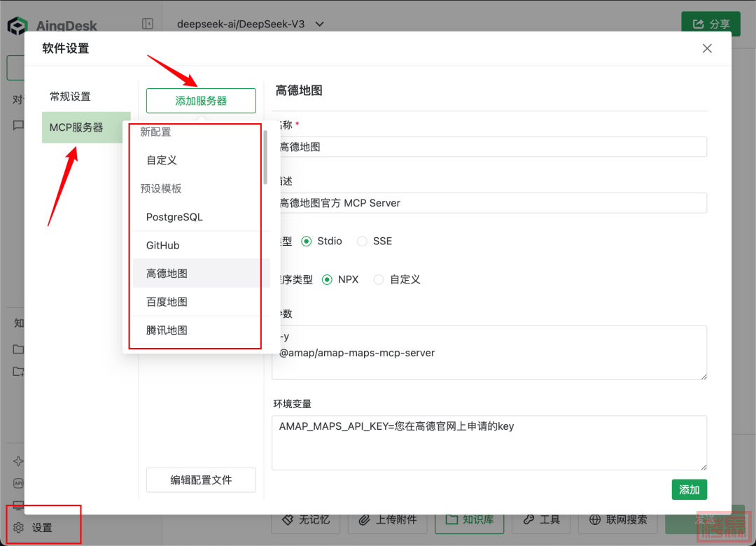Viewport: 756px width, 546px height.
Task: Select the GitHub preset template
Action: click(201, 246)
